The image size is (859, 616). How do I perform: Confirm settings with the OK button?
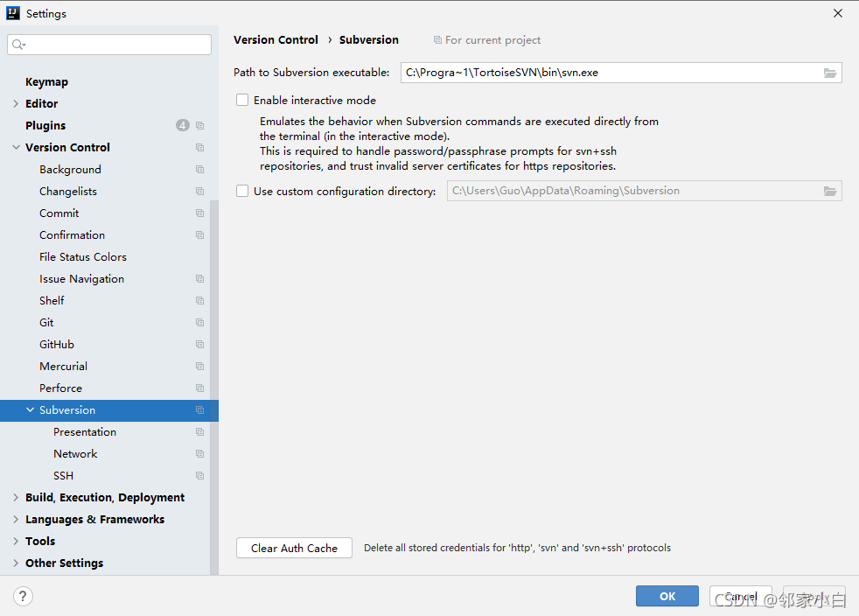click(x=667, y=596)
